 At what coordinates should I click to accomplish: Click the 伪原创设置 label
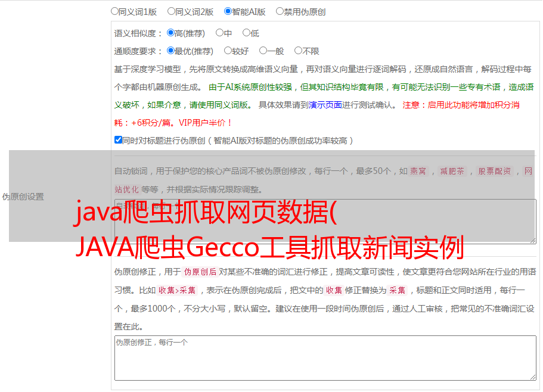pos(23,197)
